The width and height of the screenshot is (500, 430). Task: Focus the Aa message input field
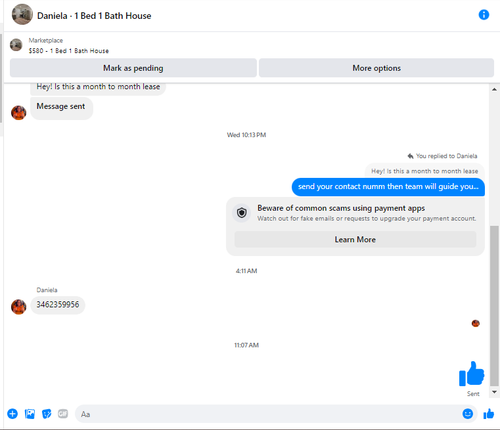[x=276, y=414]
